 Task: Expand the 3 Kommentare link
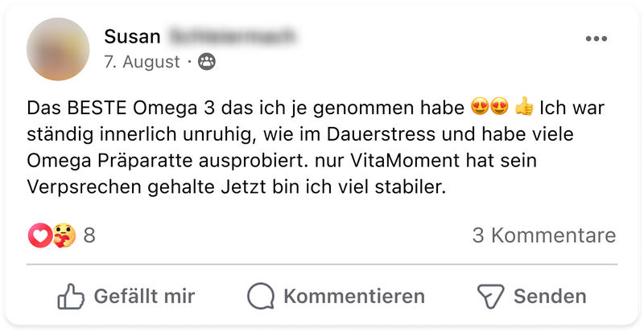tap(544, 236)
